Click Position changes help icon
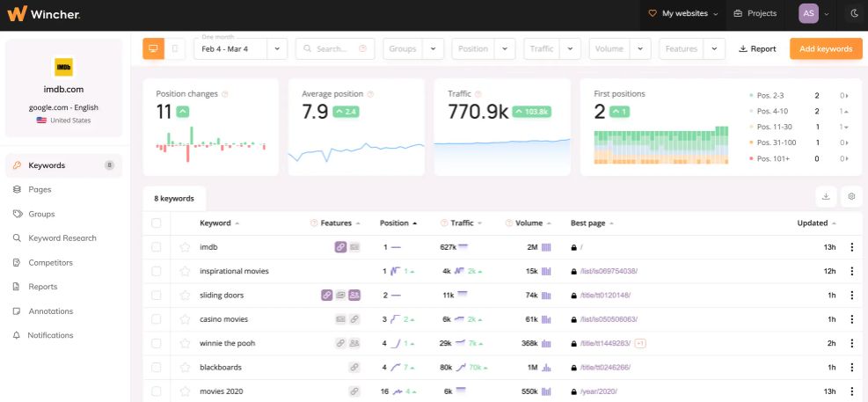This screenshot has height=402, width=868. [x=225, y=94]
